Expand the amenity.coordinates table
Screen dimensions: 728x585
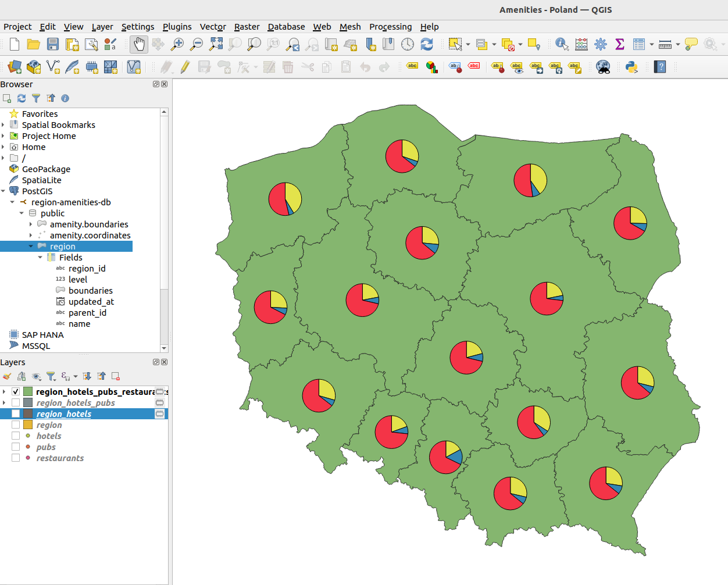pos(31,236)
